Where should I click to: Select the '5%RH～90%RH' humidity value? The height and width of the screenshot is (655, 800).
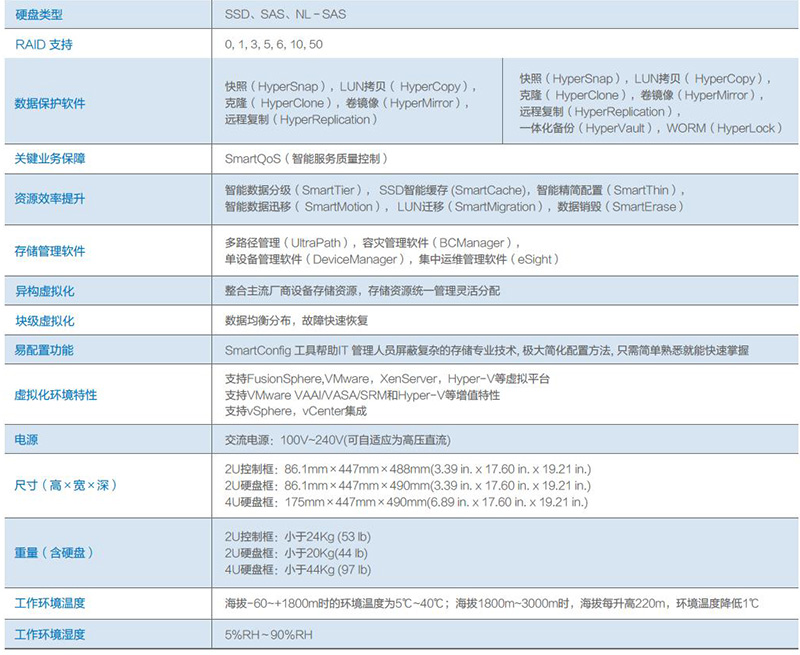pyautogui.click(x=268, y=635)
